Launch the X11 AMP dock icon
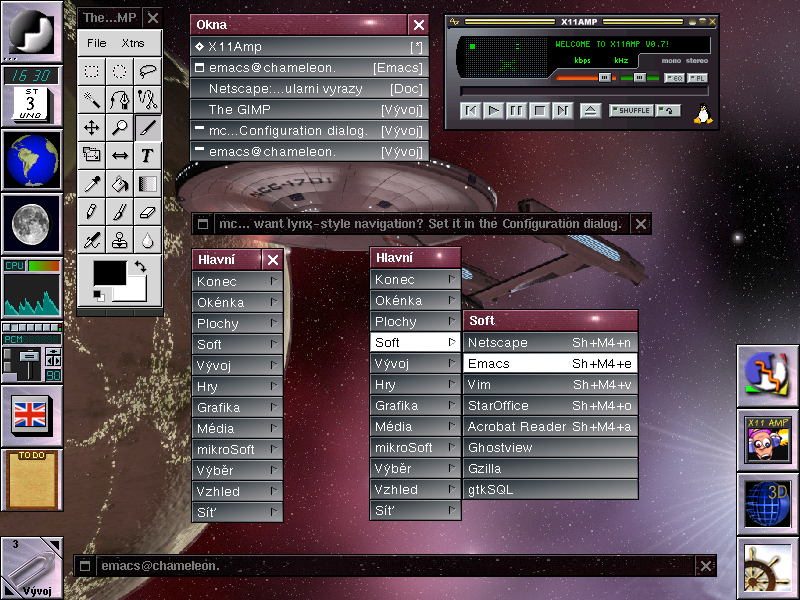800x600 pixels. coord(767,440)
